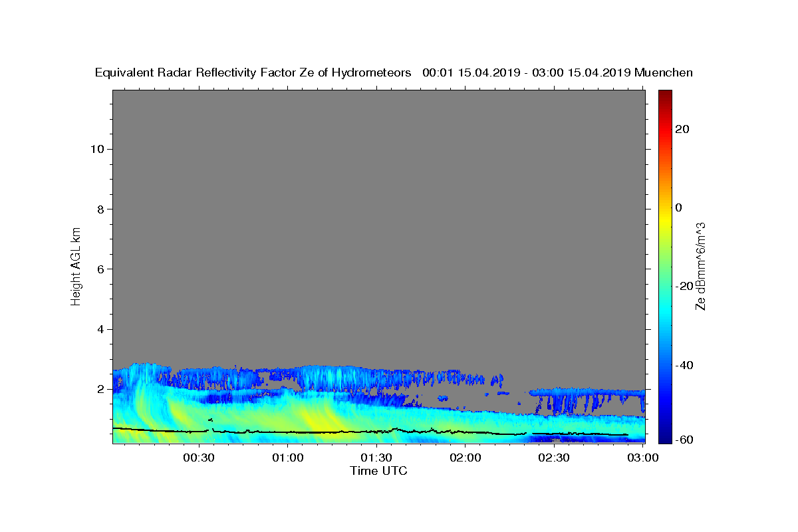The height and width of the screenshot is (532, 798).
Task: Click the '02:00' time tick label
Action: (x=465, y=458)
